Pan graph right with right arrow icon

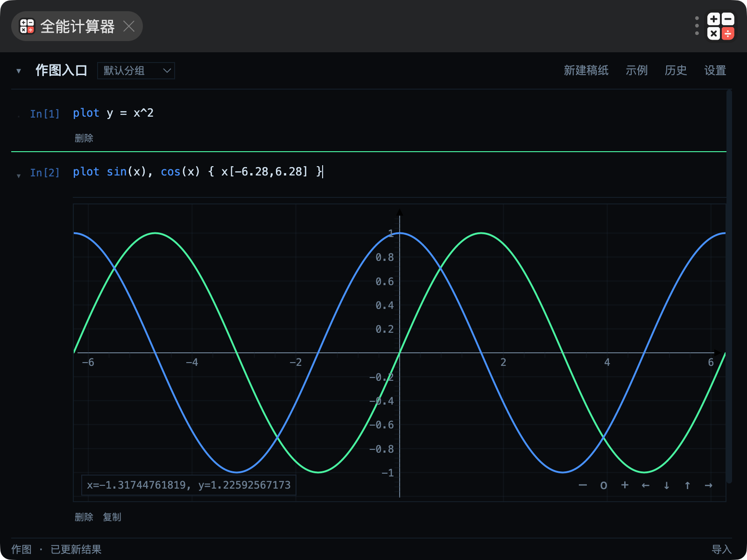coord(709,485)
